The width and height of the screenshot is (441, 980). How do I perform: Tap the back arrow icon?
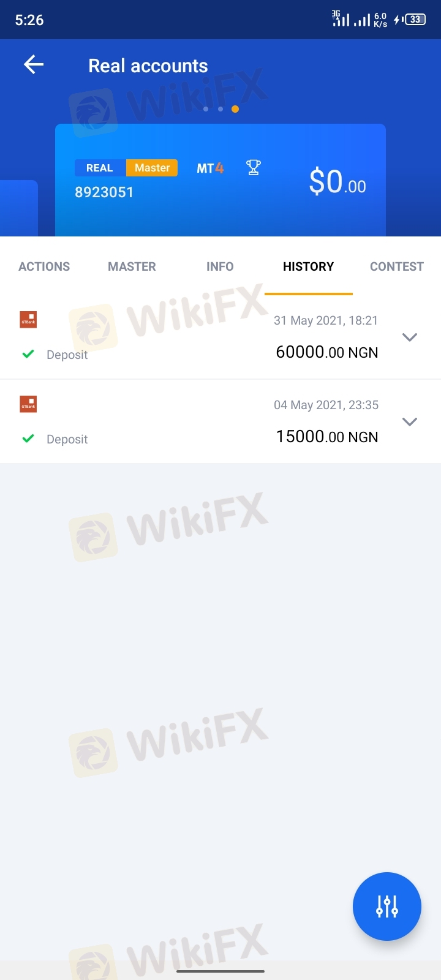(x=34, y=64)
